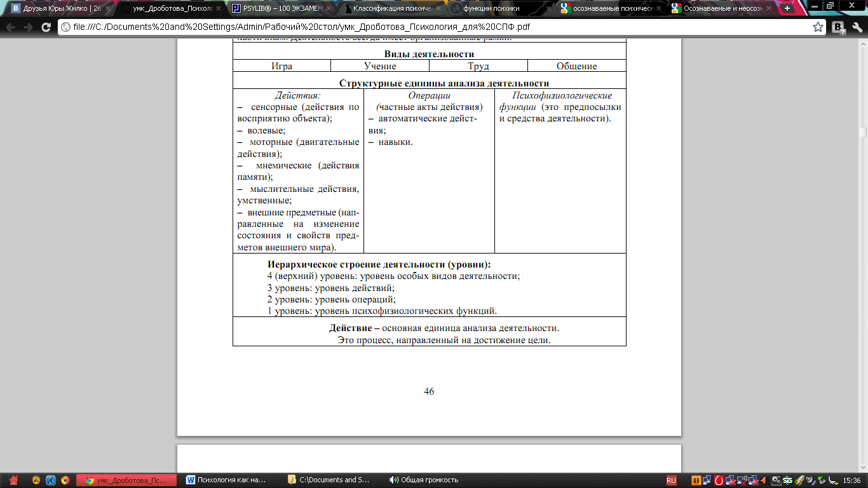868x488 pixels.
Task: Open умк_Дроботова Chrome taskbar button
Action: [128, 480]
